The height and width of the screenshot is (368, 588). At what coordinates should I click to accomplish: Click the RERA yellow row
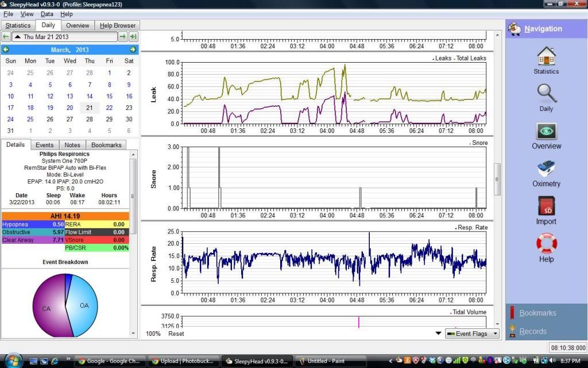96,224
